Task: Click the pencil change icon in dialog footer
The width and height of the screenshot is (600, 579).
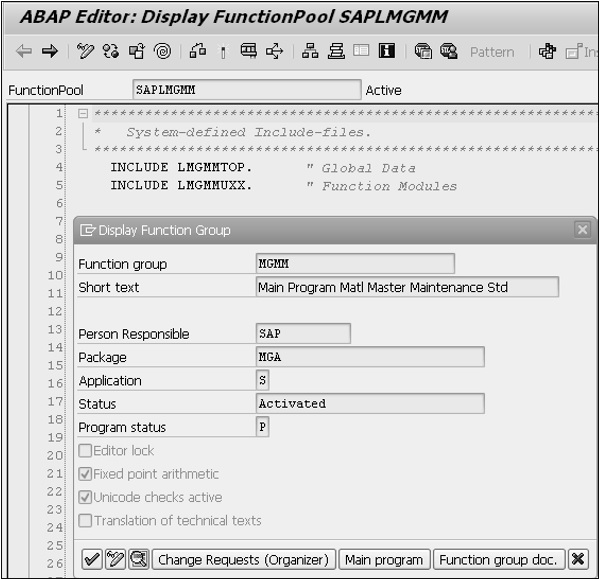Action: click(115, 560)
